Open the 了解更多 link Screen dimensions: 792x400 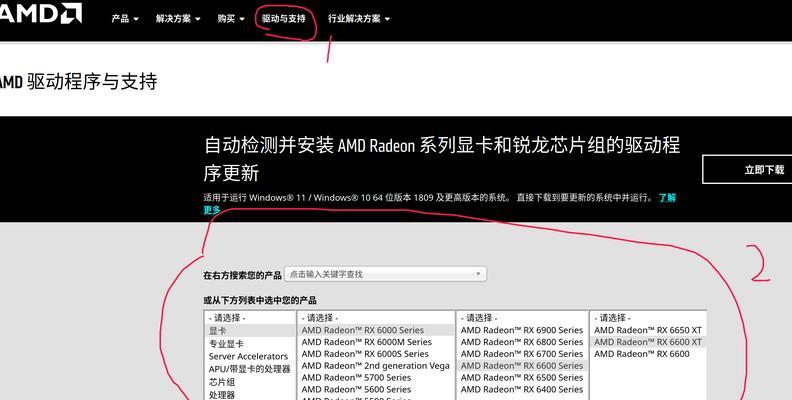pos(667,197)
